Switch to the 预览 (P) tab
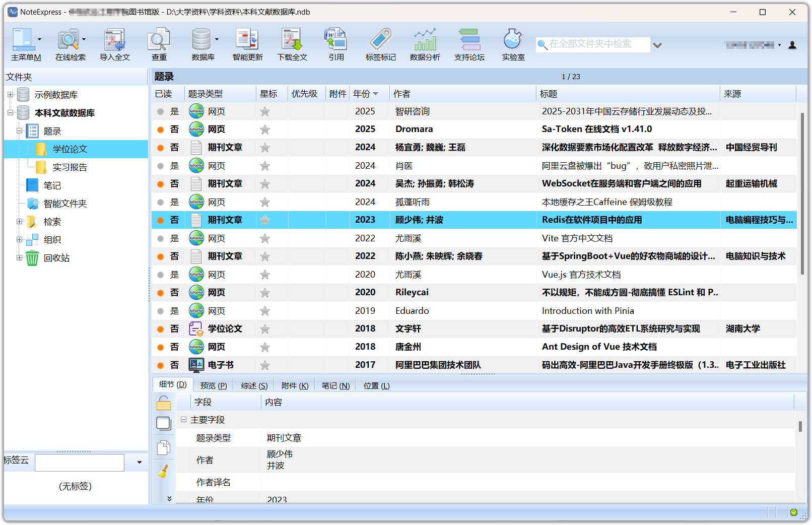Image resolution: width=812 pixels, height=525 pixels. [x=214, y=385]
